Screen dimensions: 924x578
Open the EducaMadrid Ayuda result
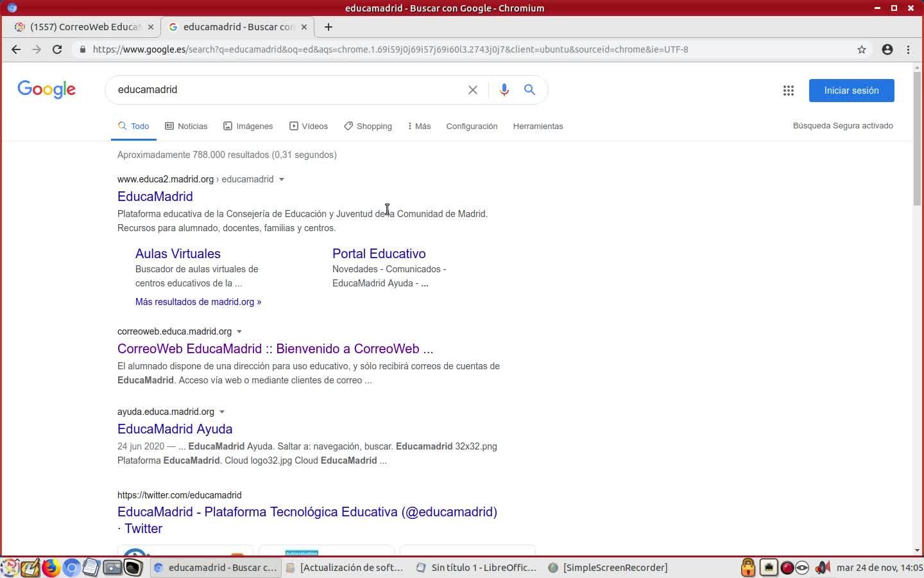[175, 429]
